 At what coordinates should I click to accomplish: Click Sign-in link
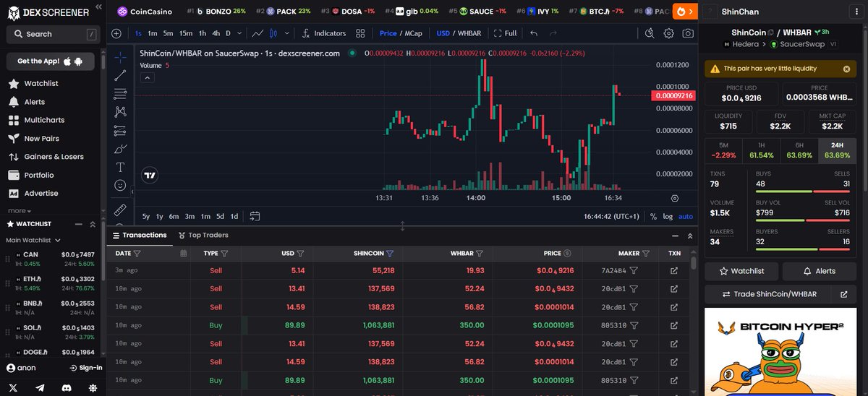pos(86,368)
